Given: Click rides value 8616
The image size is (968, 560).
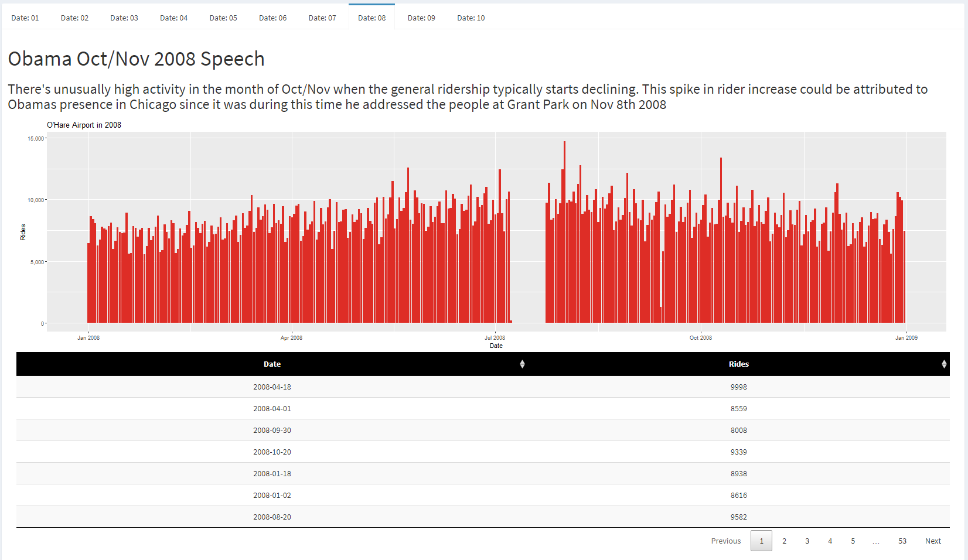Looking at the screenshot, I should (739, 496).
